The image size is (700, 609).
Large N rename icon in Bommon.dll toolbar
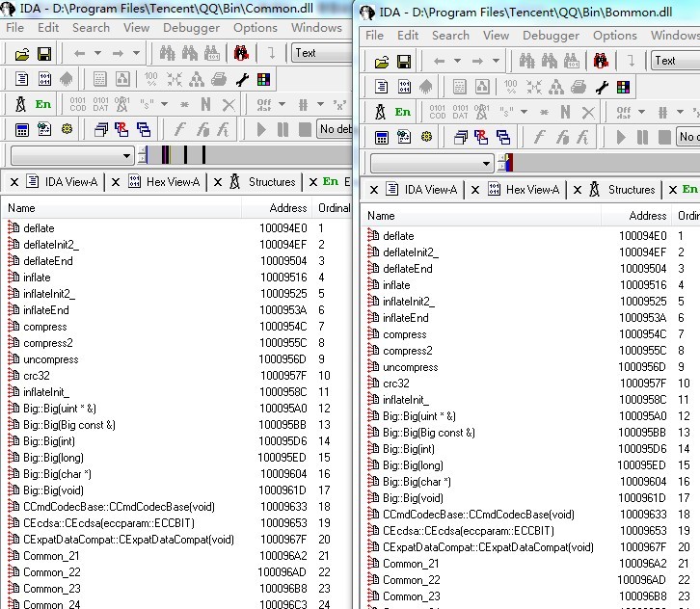[x=565, y=112]
